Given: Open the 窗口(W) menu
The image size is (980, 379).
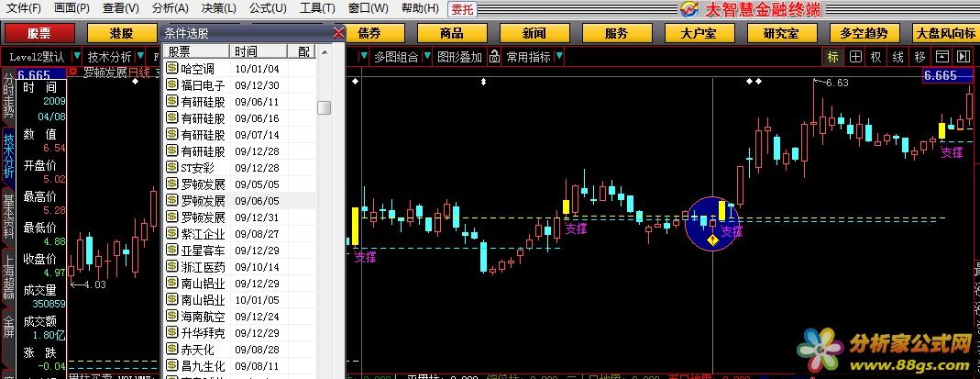Looking at the screenshot, I should (x=369, y=9).
